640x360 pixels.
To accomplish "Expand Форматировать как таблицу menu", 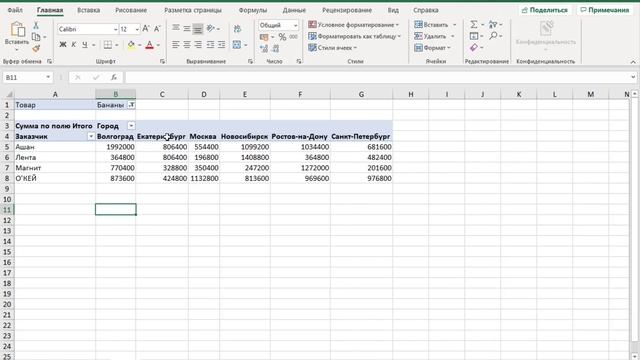I will pos(354,36).
